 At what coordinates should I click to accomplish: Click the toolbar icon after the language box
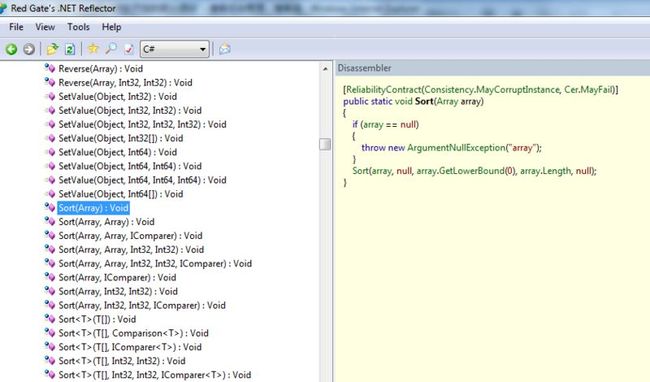(225, 49)
